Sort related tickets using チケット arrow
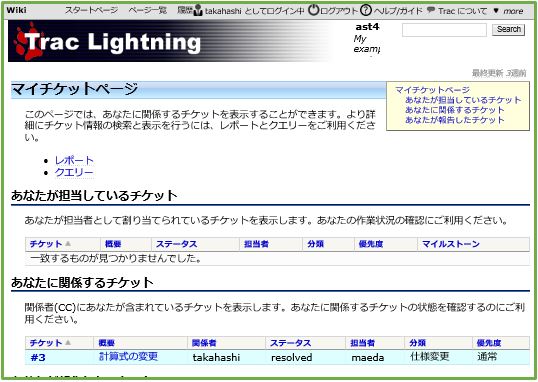The width and height of the screenshot is (538, 382). click(x=68, y=343)
